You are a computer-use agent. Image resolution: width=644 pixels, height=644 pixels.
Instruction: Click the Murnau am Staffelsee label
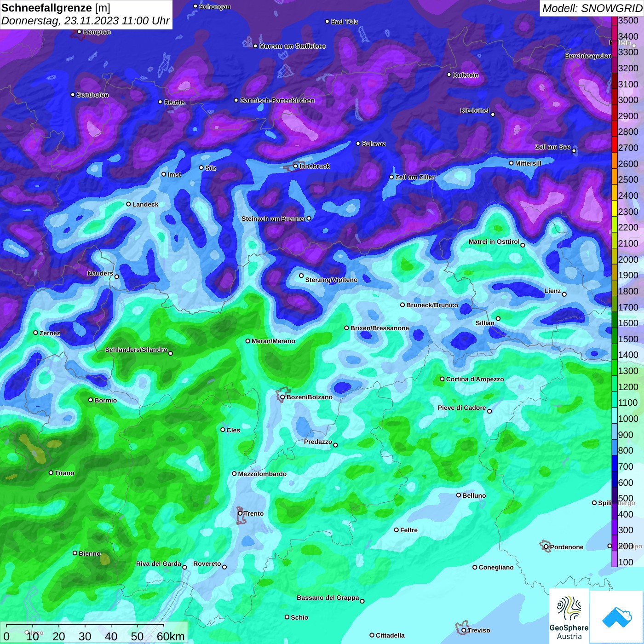292,46
